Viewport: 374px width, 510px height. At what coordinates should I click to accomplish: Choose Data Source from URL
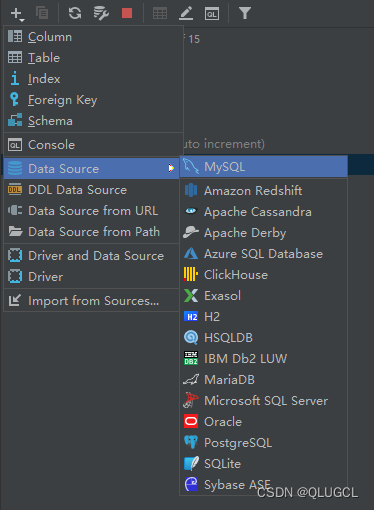(92, 210)
